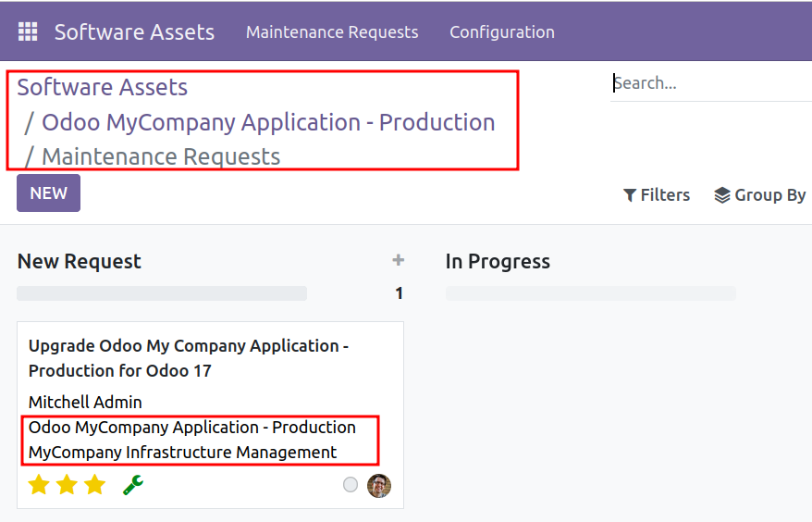Click the green wrench maintenance icon

click(x=133, y=485)
